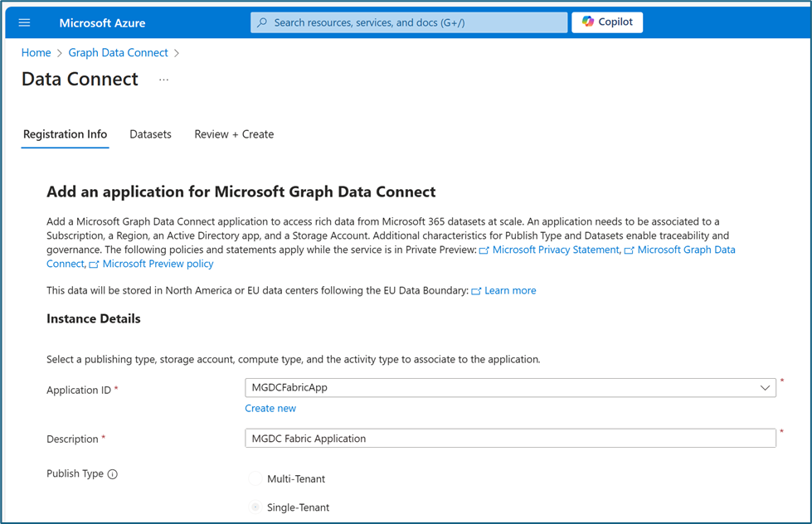Open the Microsoft Graph Data Connect link
This screenshot has width=812, height=524.
pos(686,250)
